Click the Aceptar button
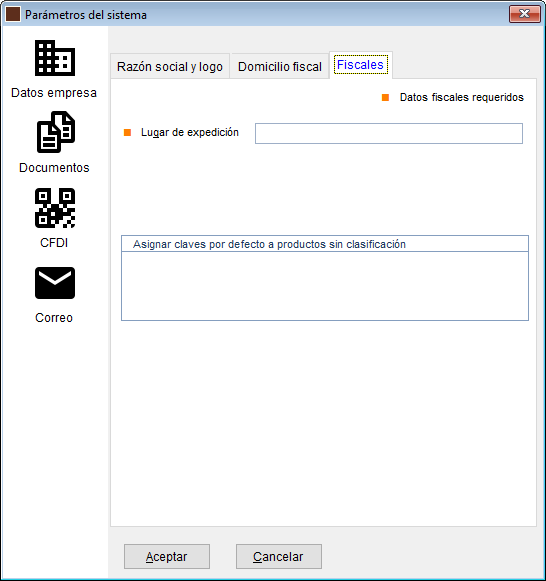This screenshot has width=546, height=581. point(167,556)
